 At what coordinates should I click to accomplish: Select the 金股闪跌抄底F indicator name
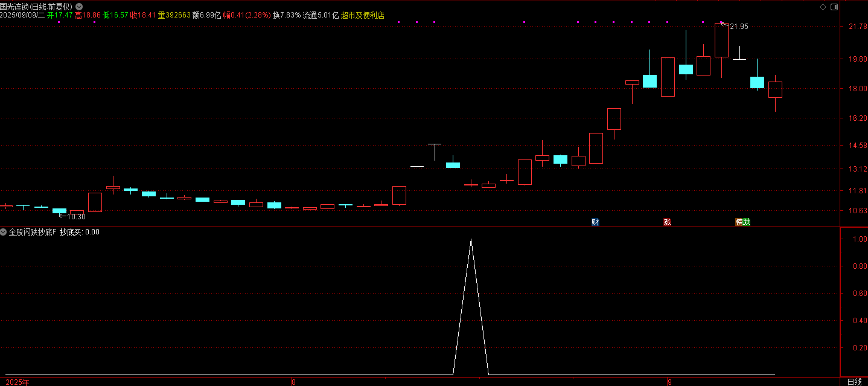[33, 232]
